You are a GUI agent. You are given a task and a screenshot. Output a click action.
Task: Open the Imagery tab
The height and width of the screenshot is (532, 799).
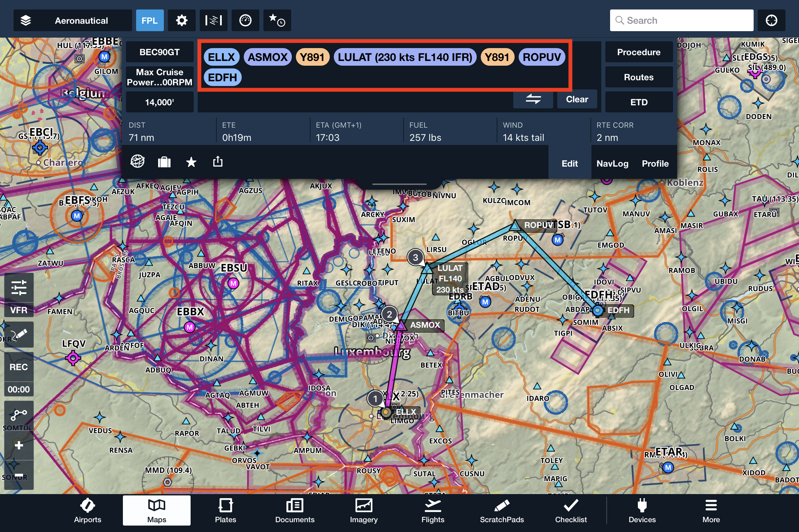pos(364,511)
